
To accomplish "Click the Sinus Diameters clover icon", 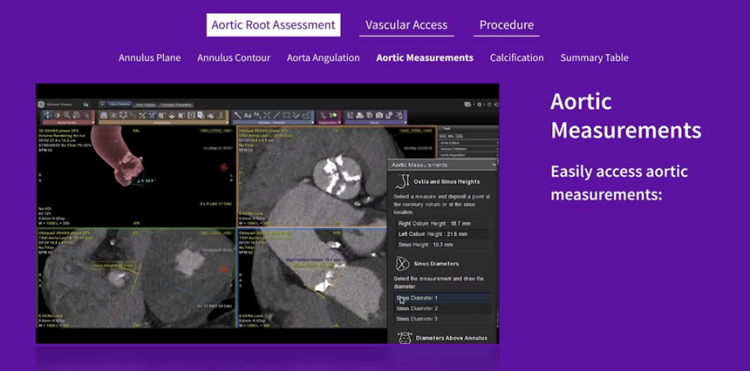I will pyautogui.click(x=403, y=263).
